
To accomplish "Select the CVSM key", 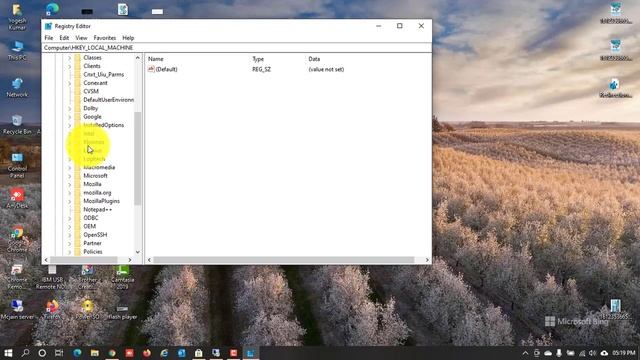I will [x=91, y=91].
